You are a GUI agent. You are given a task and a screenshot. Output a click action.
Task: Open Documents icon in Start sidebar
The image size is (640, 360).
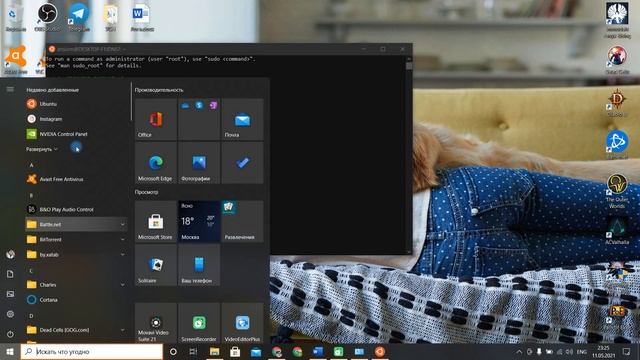click(10, 274)
